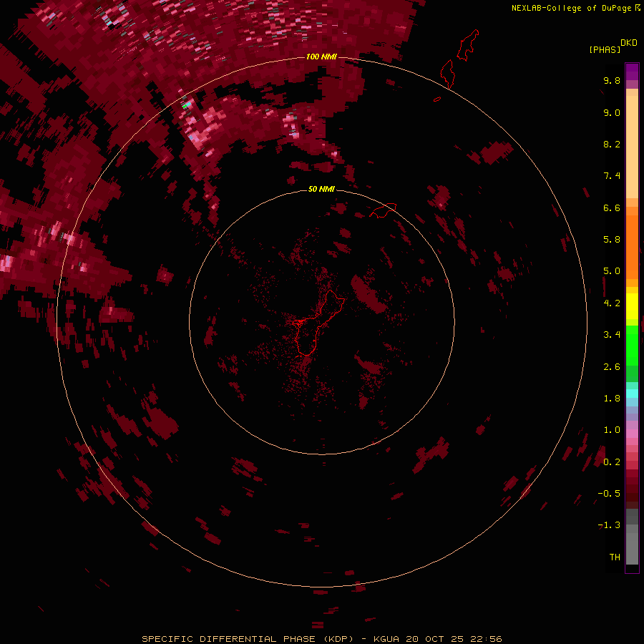Viewport: 644px width, 644px height.
Task: Click the 6.6 color scale value
Action: [x=612, y=208]
